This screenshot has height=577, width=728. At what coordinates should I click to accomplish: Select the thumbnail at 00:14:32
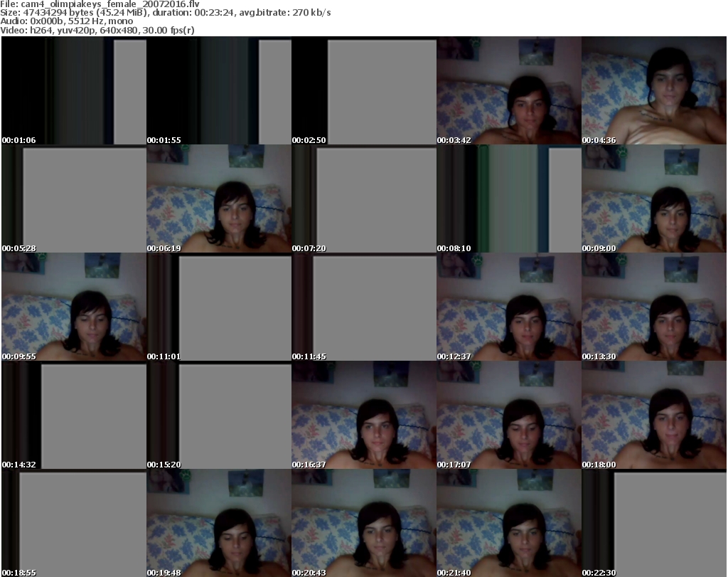point(74,415)
